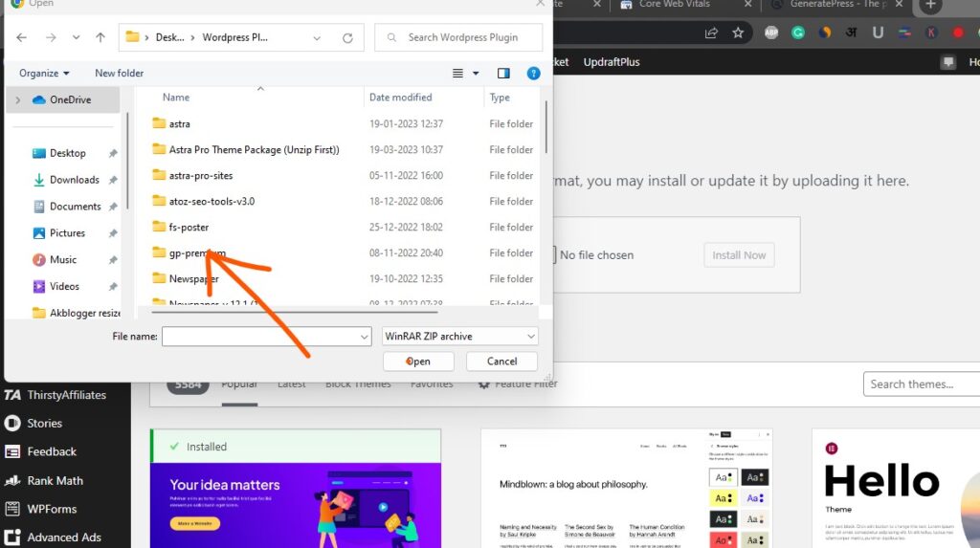The image size is (980, 548).
Task: Open Downloads in the navigation pane
Action: (x=74, y=180)
